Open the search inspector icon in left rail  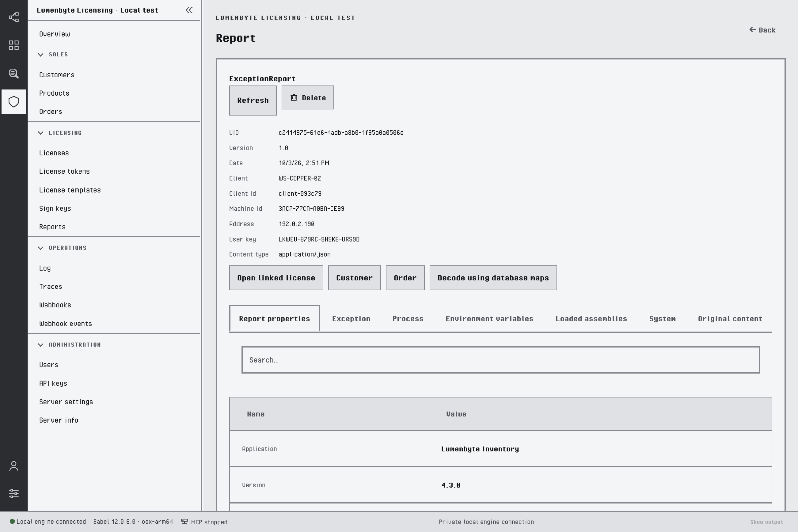pos(13,74)
